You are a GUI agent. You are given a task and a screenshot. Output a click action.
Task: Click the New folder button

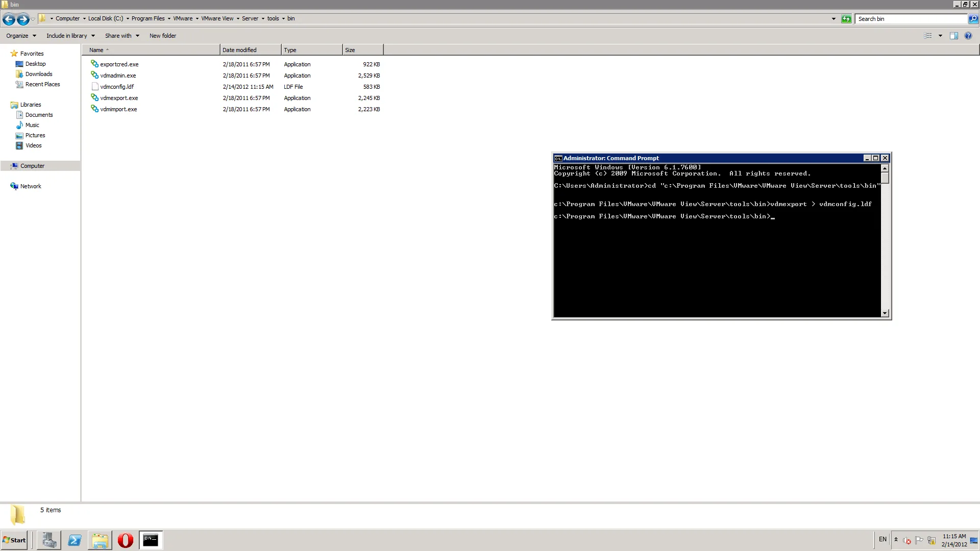(163, 36)
